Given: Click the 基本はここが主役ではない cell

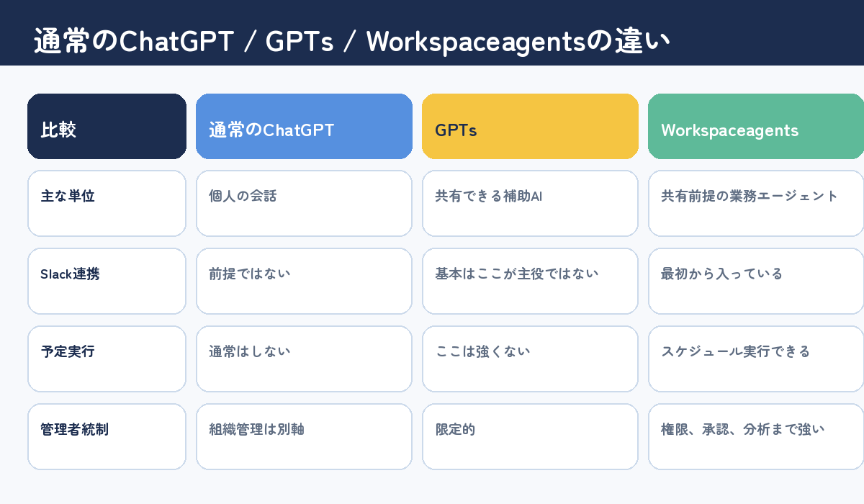Looking at the screenshot, I should (530, 281).
